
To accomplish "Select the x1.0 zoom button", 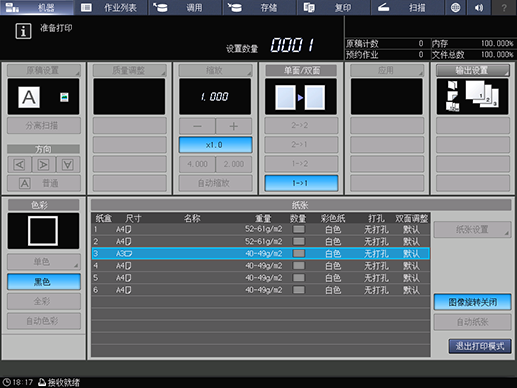I will pos(215,145).
